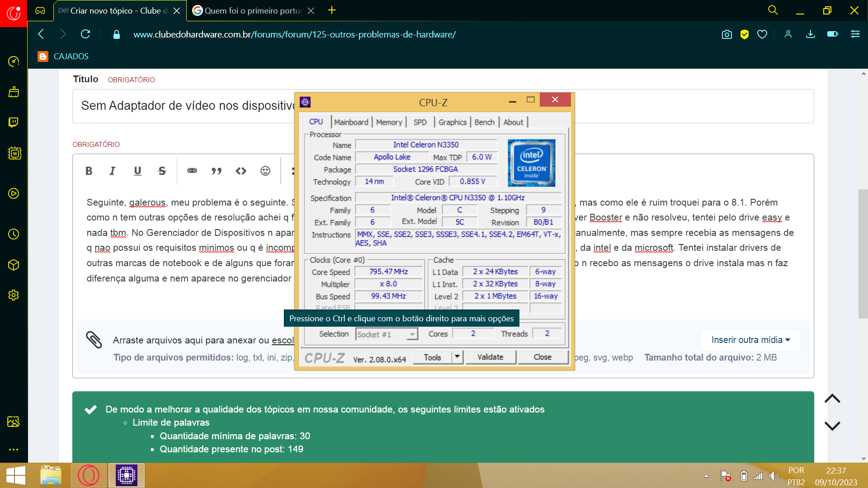Open CPU-Z Bench tab
This screenshot has height=488, width=868.
484,122
